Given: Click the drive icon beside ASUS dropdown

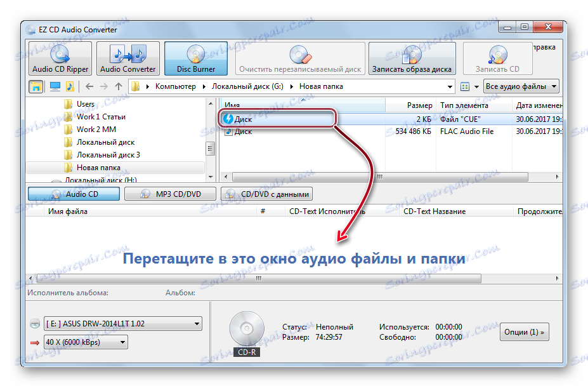Looking at the screenshot, I should coord(35,323).
